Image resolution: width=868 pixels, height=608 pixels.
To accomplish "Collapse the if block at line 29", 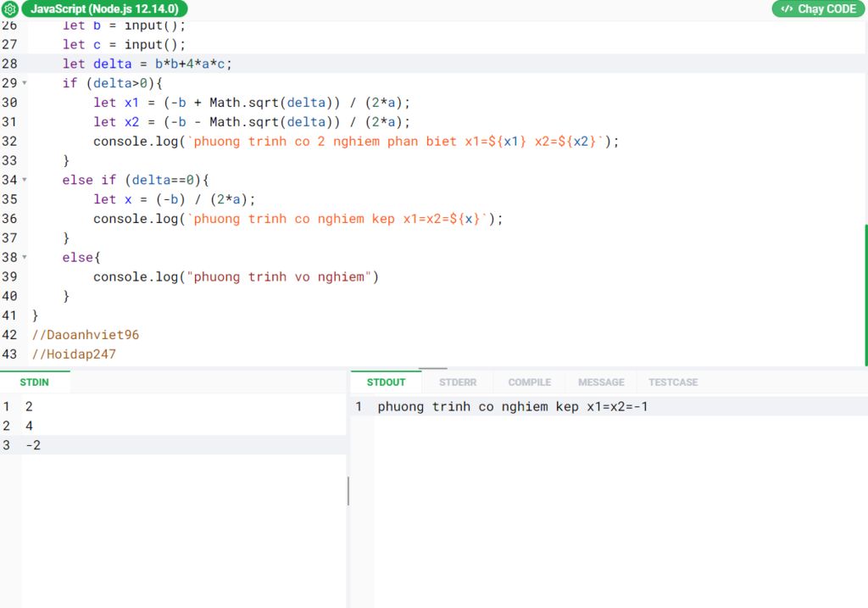I will pyautogui.click(x=25, y=83).
